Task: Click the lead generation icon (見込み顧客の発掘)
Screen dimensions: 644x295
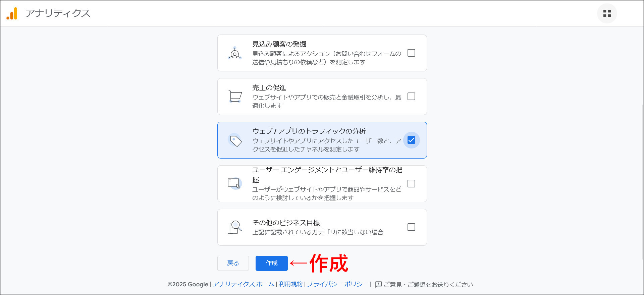Action: 235,53
